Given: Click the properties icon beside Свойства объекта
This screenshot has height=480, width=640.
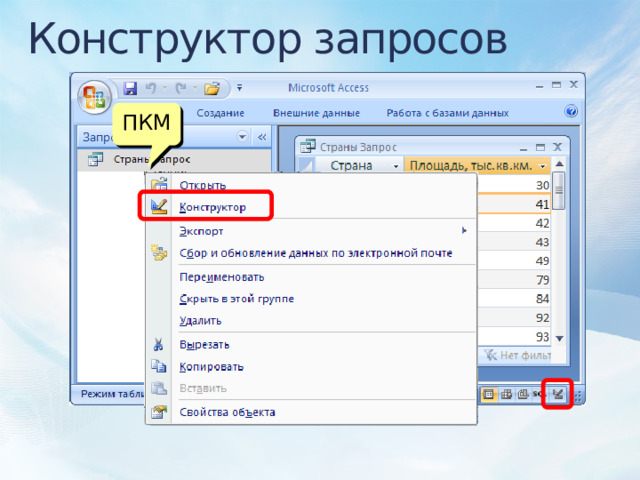Looking at the screenshot, I should (158, 412).
